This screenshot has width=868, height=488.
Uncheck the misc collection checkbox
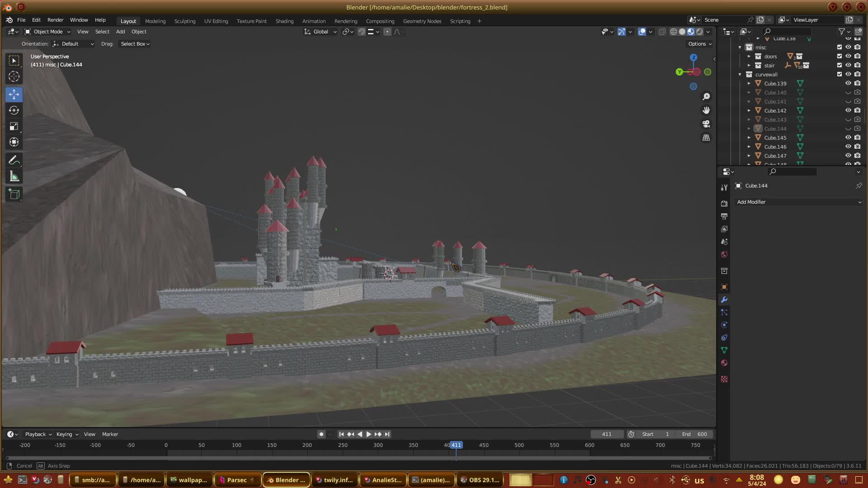click(x=840, y=47)
